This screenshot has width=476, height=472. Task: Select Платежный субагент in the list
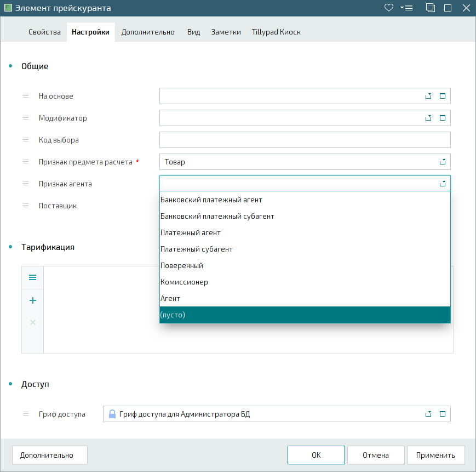click(x=305, y=249)
